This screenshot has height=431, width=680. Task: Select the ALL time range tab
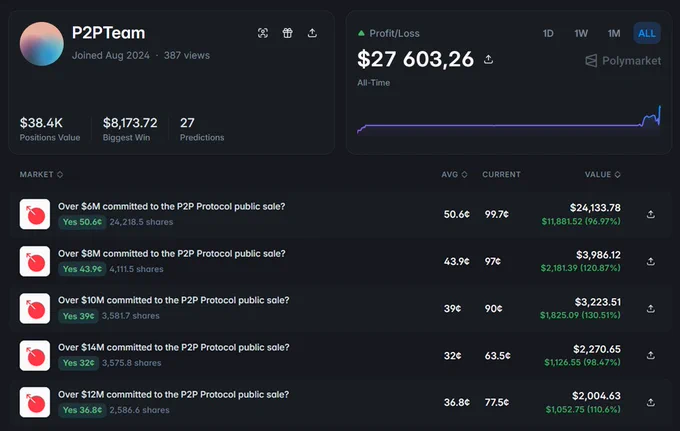[x=647, y=33]
